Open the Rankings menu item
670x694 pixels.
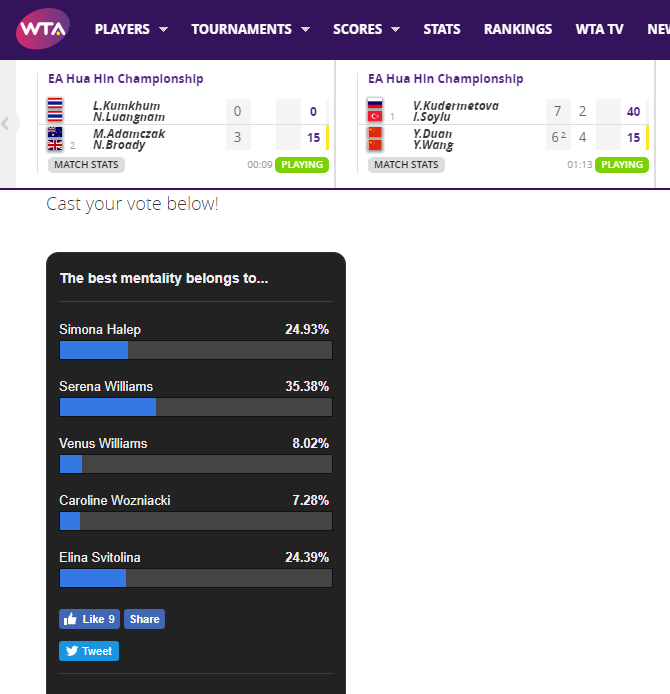point(518,29)
